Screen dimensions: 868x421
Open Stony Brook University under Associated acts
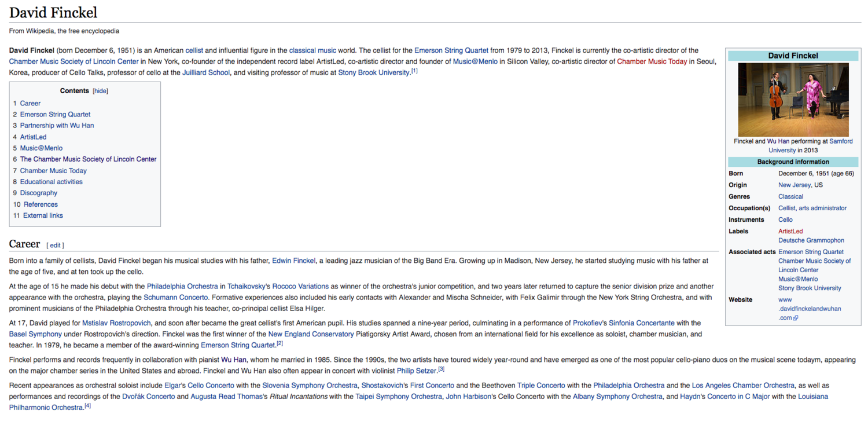pos(810,288)
